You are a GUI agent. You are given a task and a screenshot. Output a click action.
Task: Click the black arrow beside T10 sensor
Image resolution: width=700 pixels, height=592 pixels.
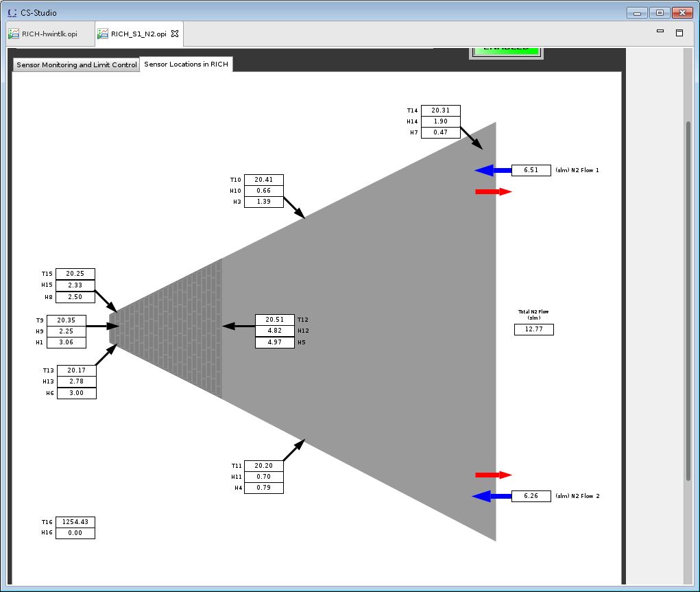(294, 208)
